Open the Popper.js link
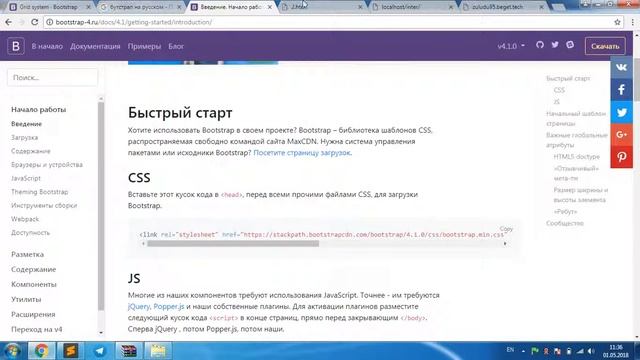The image size is (640, 360). pos(169,306)
